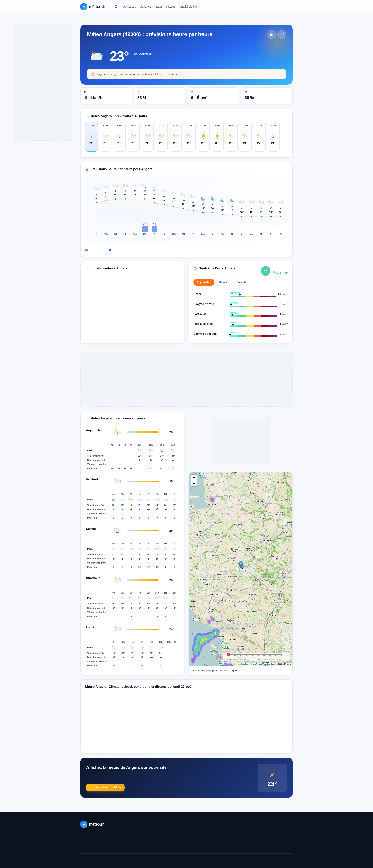Click the Ozone quality color scale bar
The image size is (373, 868).
coord(253,296)
